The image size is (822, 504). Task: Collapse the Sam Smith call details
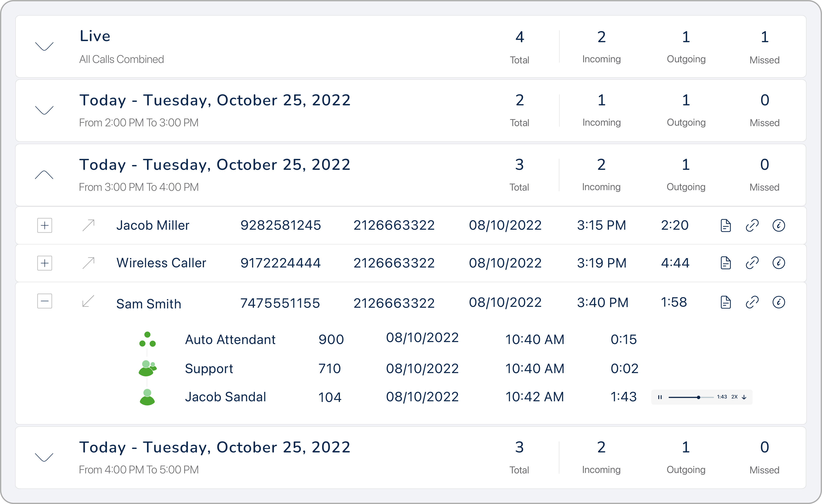click(x=45, y=301)
